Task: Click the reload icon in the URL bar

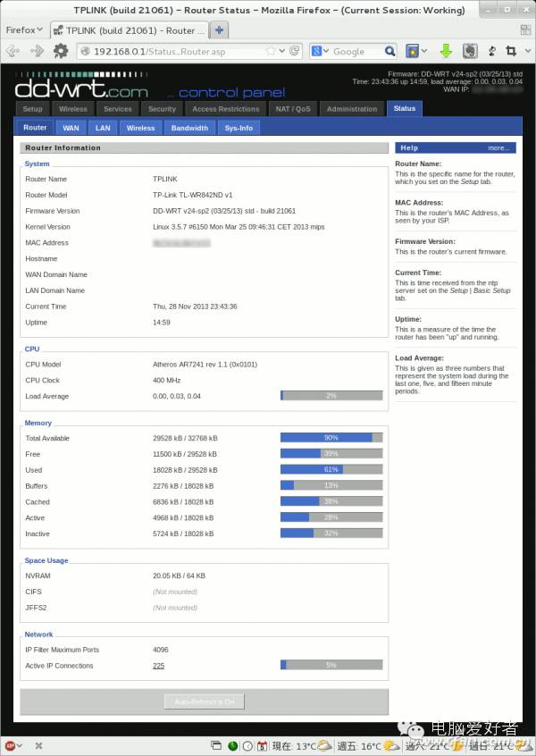Action: point(294,51)
